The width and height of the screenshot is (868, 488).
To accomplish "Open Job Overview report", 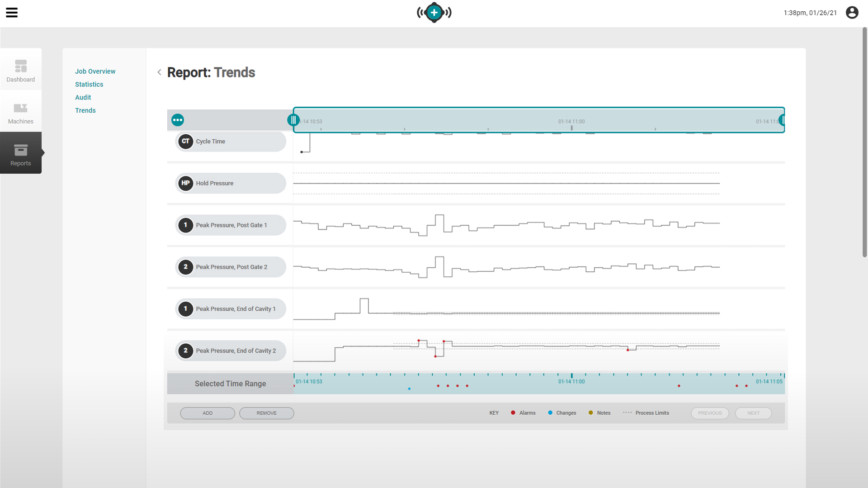I will pos(95,71).
